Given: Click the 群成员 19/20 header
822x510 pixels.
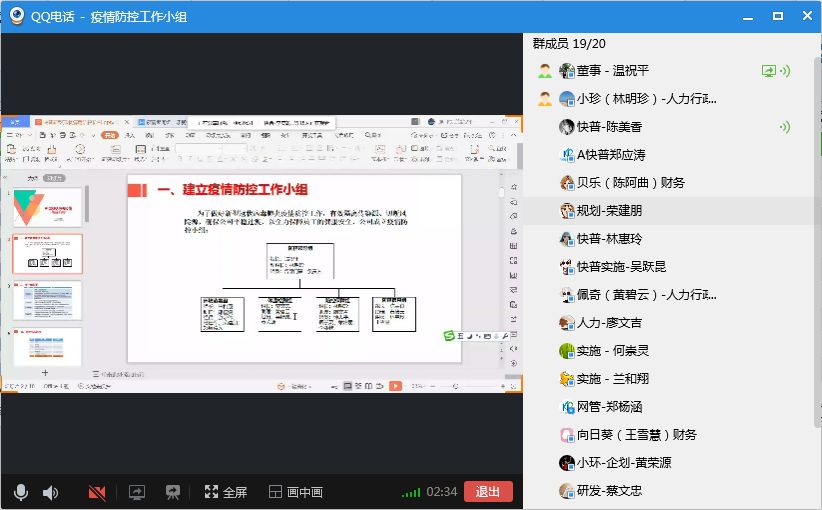Looking at the screenshot, I should [x=569, y=44].
